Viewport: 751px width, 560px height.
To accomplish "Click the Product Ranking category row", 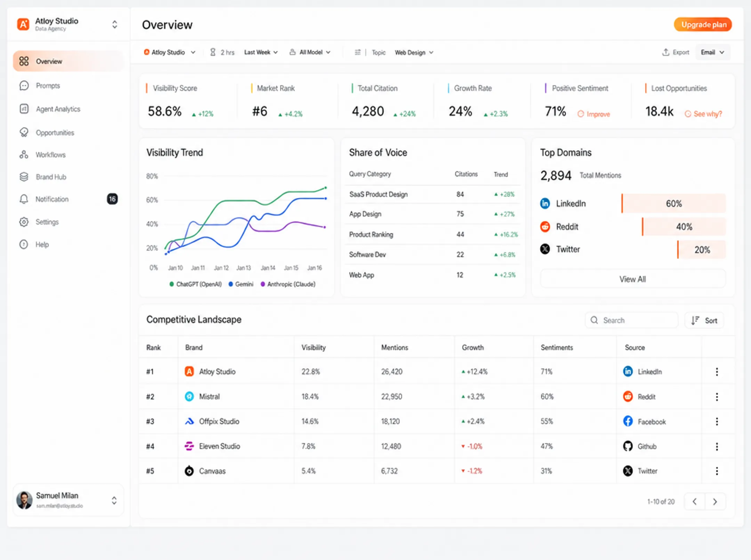I will pyautogui.click(x=433, y=235).
